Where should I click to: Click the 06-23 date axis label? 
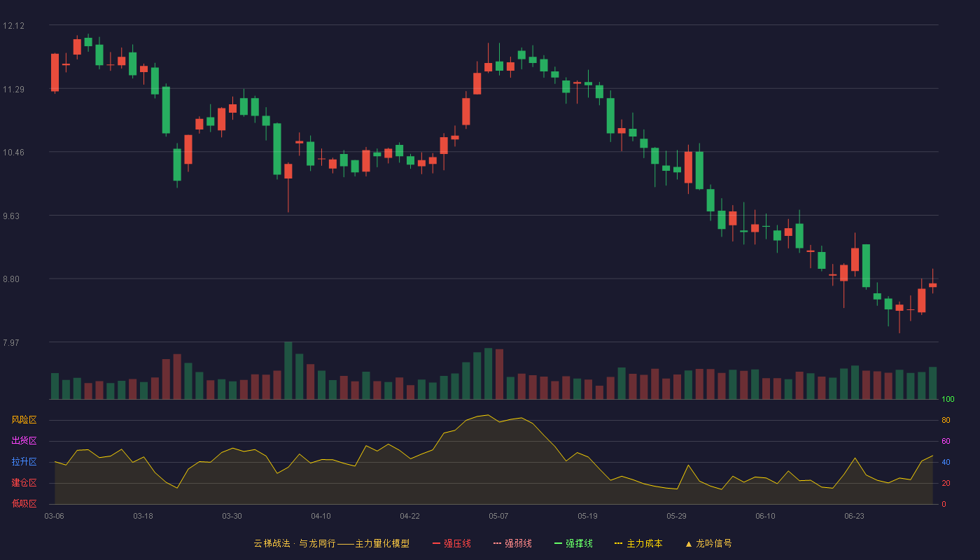[x=854, y=516]
